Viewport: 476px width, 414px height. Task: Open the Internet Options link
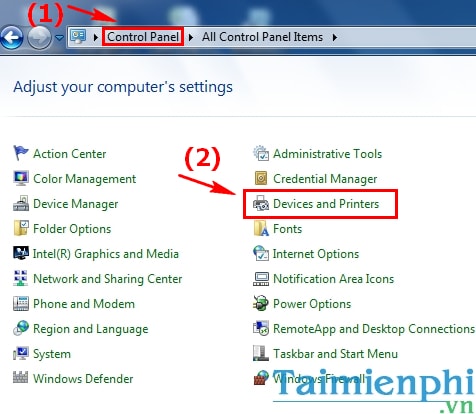pyautogui.click(x=316, y=254)
